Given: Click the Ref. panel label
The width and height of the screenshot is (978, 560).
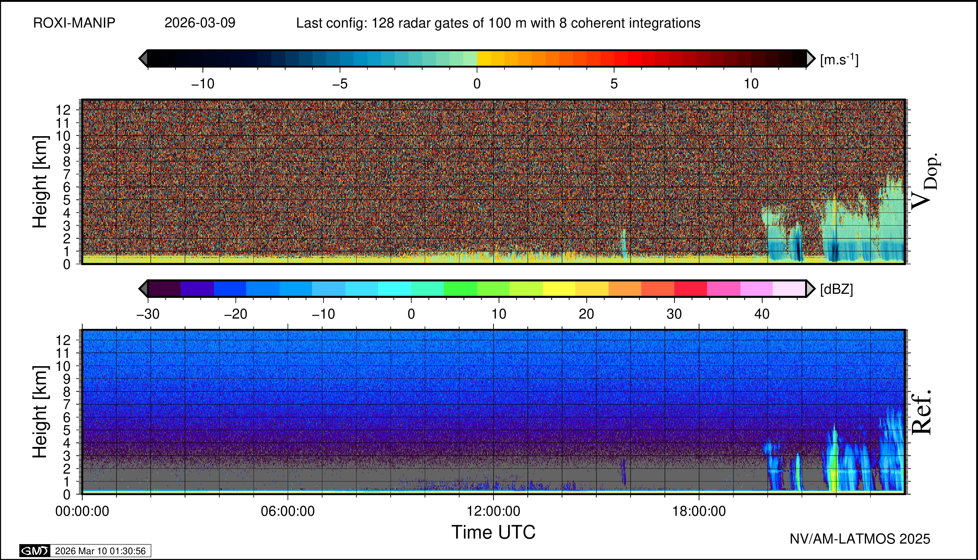Looking at the screenshot, I should (922, 412).
